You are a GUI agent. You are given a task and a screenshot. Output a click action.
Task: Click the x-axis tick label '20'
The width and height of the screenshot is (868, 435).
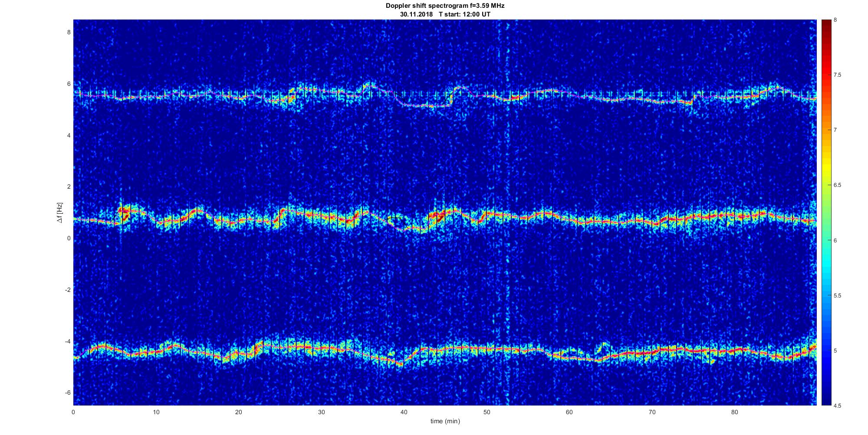coord(239,412)
